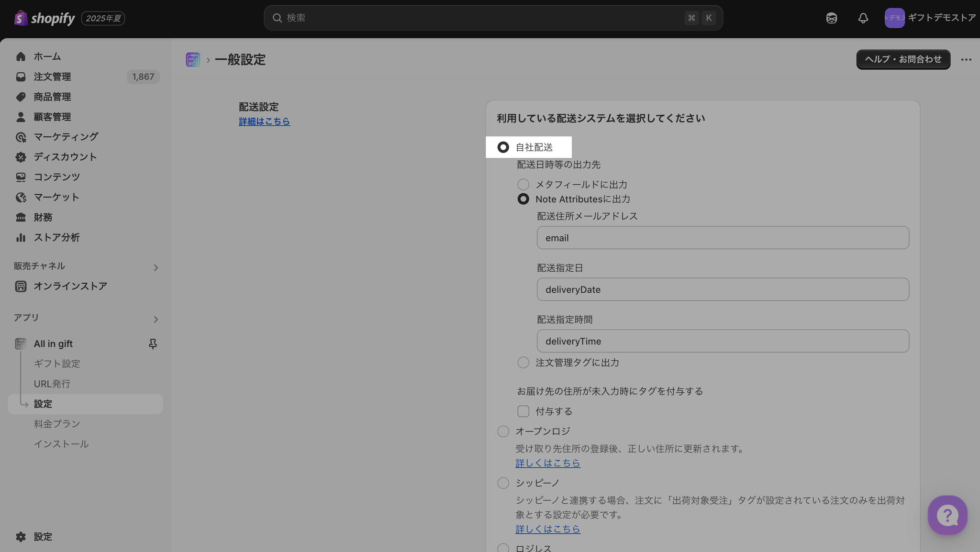Go to ギフト設定 submenu item
Viewport: 980px width, 552px height.
[57, 364]
